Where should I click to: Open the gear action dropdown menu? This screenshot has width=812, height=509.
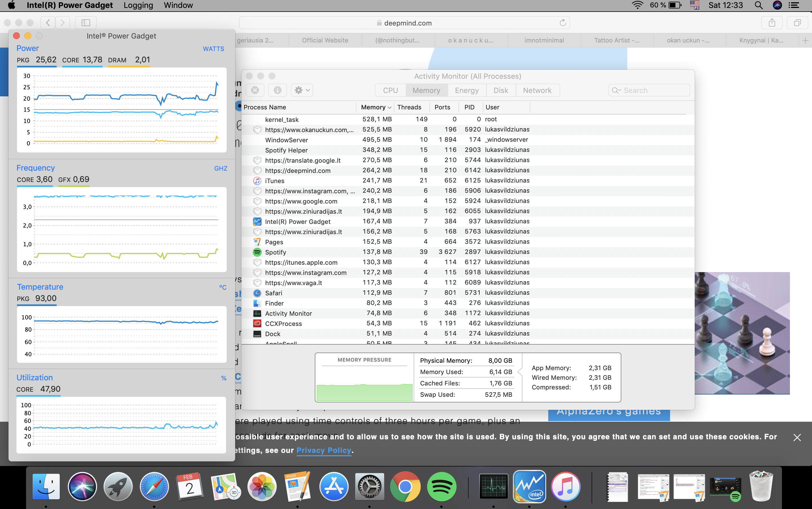302,90
